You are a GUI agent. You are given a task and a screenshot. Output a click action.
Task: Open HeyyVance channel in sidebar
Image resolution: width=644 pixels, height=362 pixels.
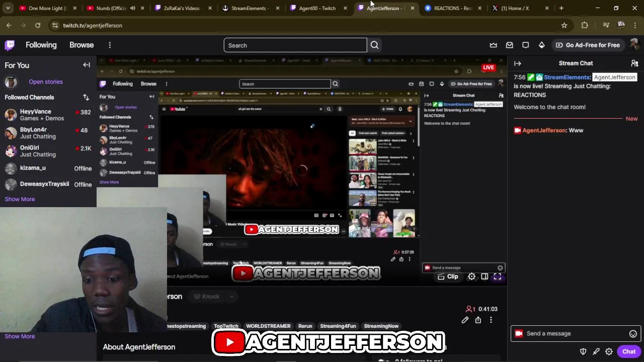pyautogui.click(x=48, y=115)
